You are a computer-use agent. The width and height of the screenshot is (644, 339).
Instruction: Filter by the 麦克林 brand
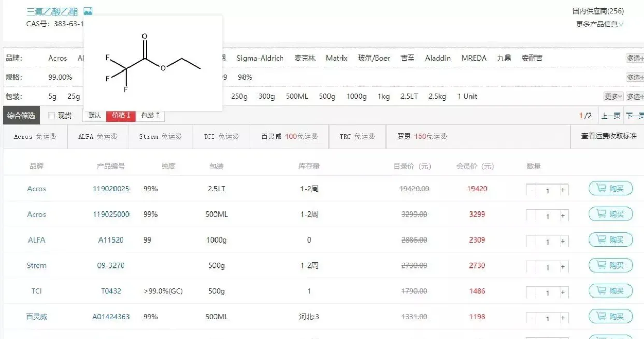(x=305, y=58)
